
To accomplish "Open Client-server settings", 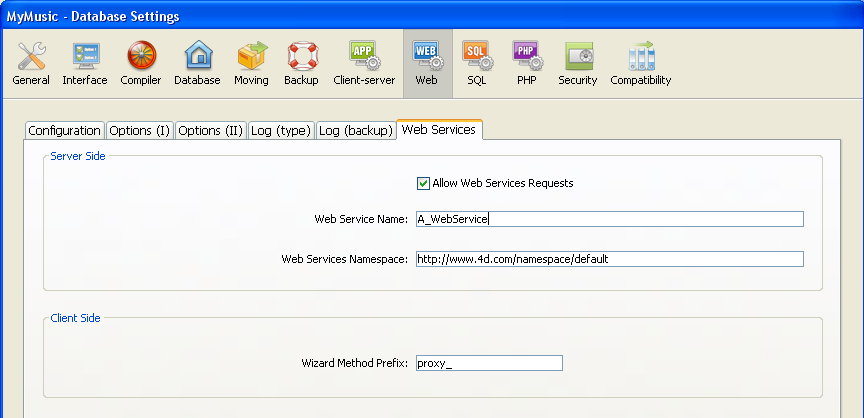I will [364, 64].
